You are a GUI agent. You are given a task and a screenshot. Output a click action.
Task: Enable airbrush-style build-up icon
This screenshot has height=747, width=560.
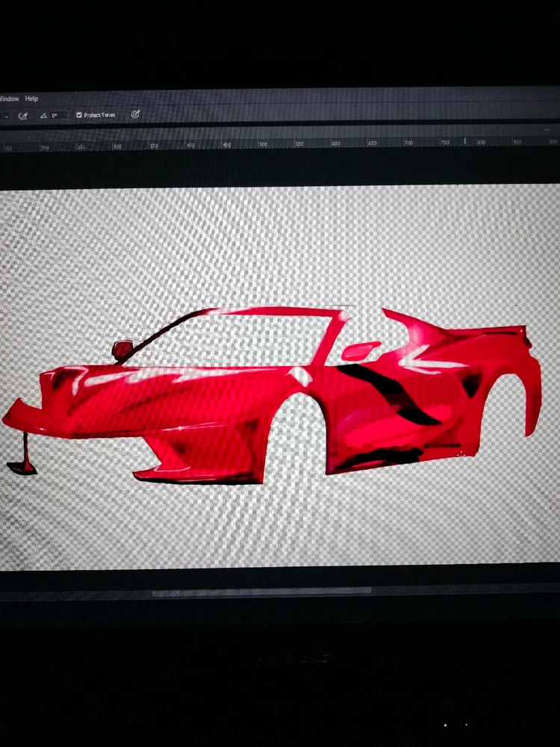pyautogui.click(x=22, y=116)
